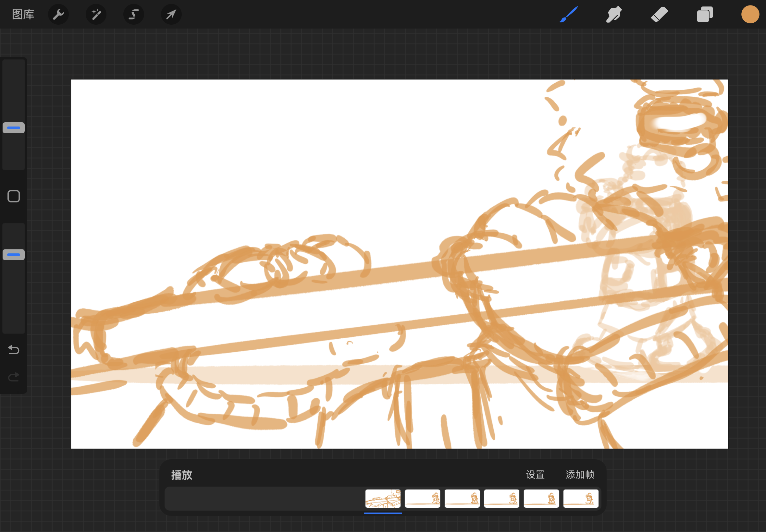Screen dimensions: 766x532
Task: Select the Transform arrow tool
Action: coord(171,14)
